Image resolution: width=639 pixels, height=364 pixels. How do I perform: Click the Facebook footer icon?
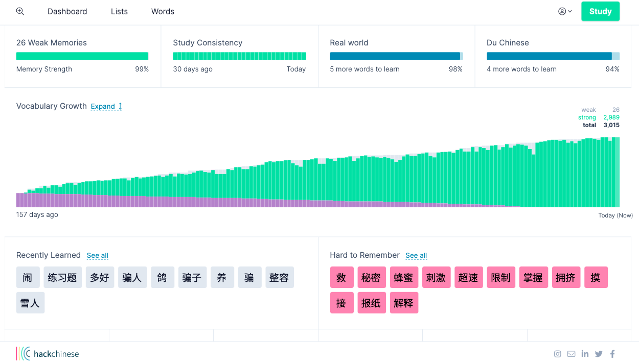pos(612,354)
